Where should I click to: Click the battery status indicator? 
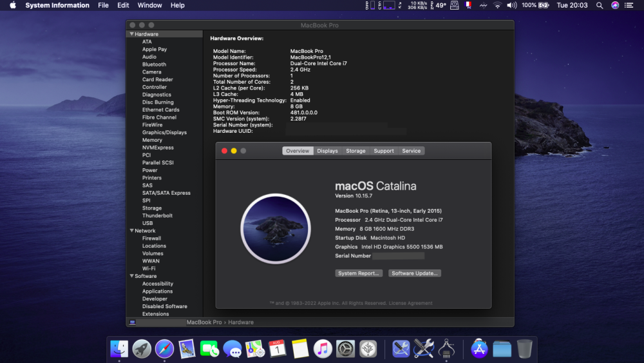point(535,5)
